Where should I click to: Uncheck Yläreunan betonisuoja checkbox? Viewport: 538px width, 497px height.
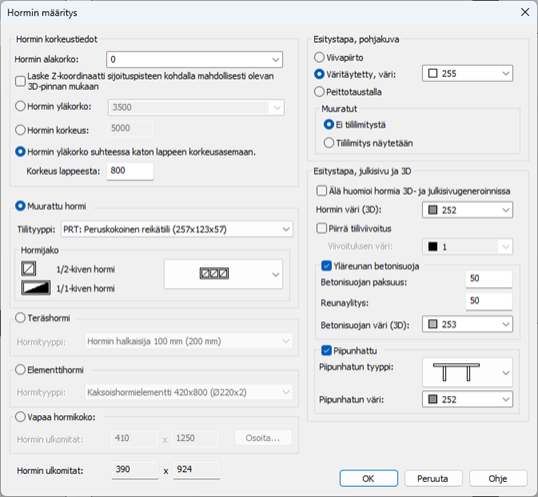click(x=326, y=266)
